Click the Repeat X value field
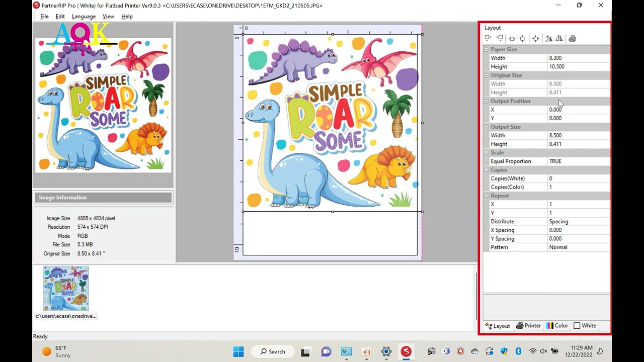 (x=579, y=205)
